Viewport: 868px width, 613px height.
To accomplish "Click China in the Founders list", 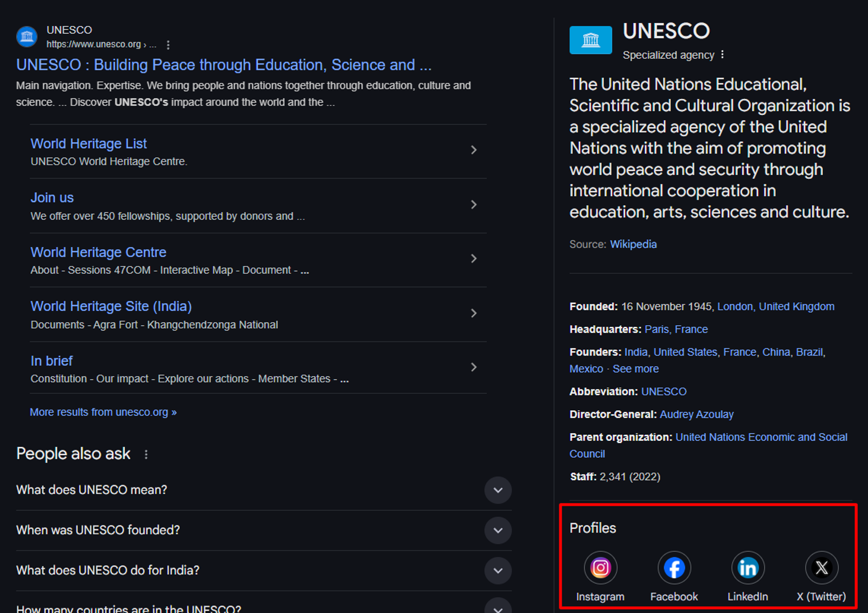I will pyautogui.click(x=776, y=352).
